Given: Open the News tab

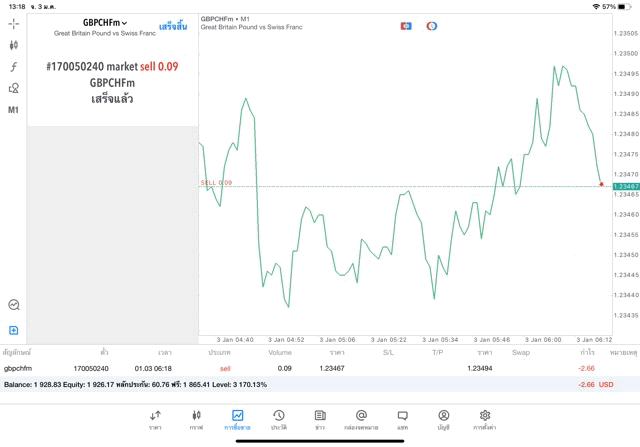Looking at the screenshot, I should pos(319,420).
